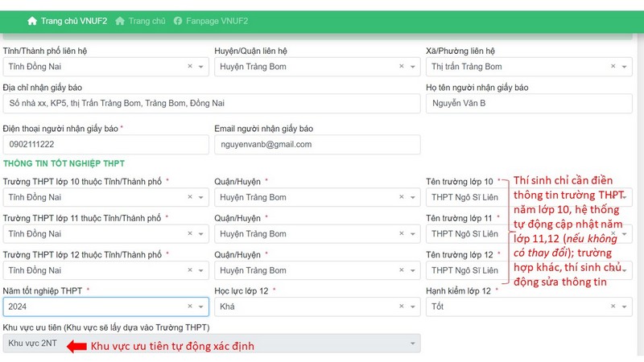The height and width of the screenshot is (362, 644).
Task: Clear the Huyện/Quận liên hệ selection
Action: (x=401, y=67)
